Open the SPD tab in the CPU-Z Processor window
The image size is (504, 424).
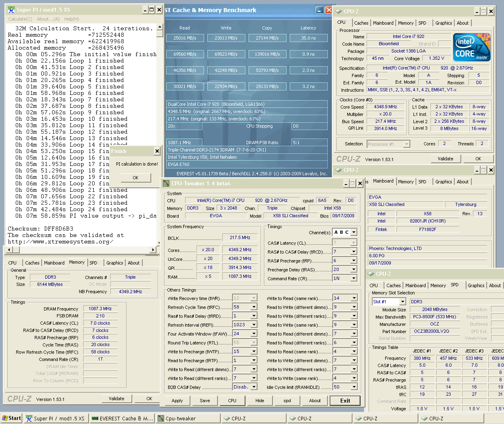click(422, 23)
